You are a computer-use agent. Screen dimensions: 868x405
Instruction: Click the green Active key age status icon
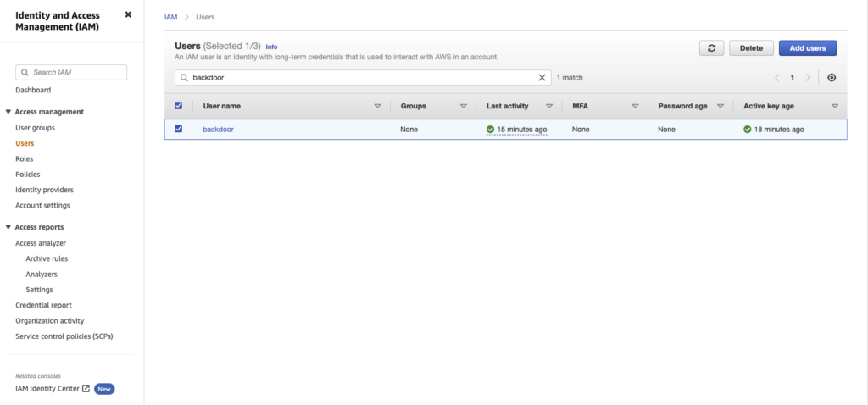point(748,130)
